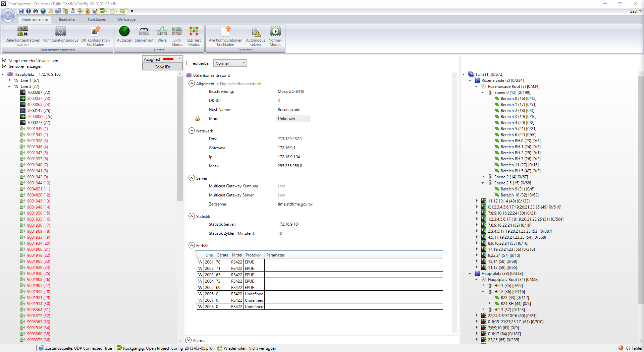Viewport: 644px width, 352px height.
Task: Upload DK-Konfiguration hochladen
Action: [96, 36]
